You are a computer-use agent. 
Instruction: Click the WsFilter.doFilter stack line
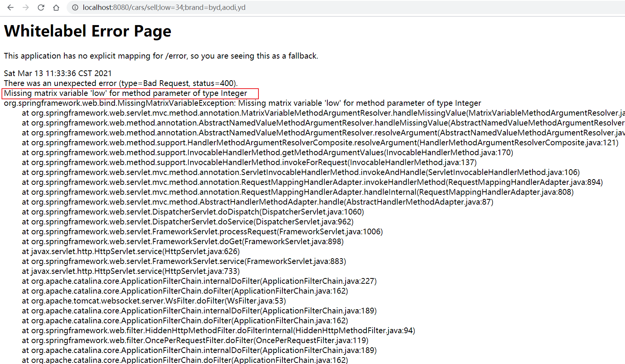coord(154,301)
